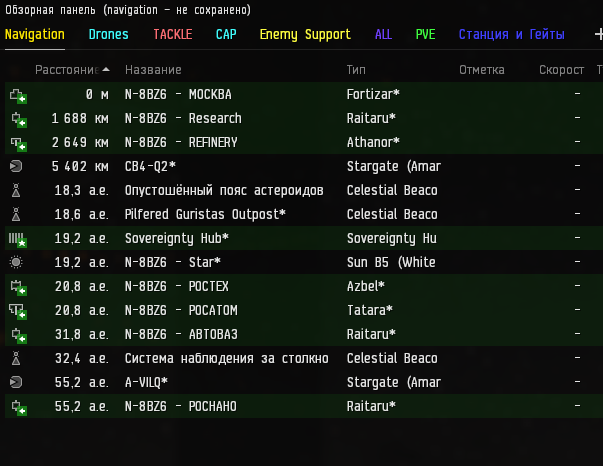Sort by Тип column header
The width and height of the screenshot is (603, 466).
coord(356,70)
